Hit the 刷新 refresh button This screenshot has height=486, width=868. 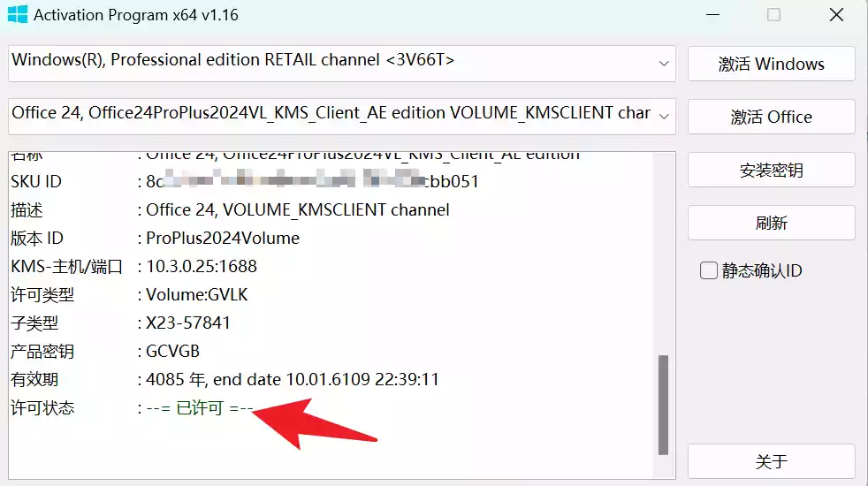click(771, 223)
